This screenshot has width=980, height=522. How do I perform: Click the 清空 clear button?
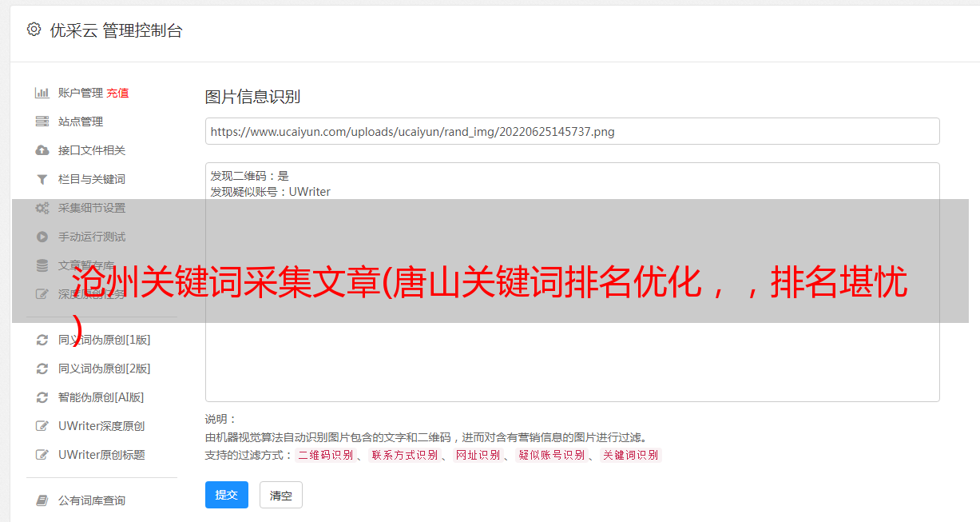tap(281, 495)
